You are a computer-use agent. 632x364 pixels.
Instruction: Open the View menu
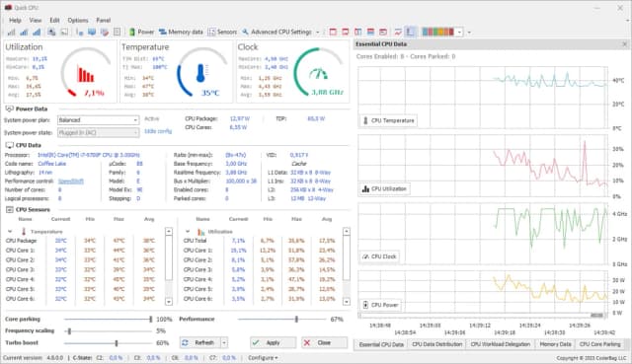coord(36,20)
